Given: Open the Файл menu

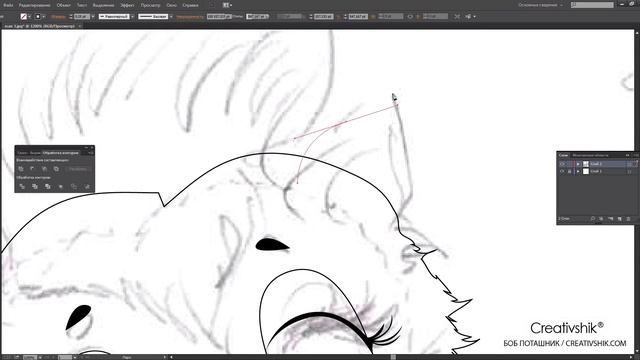Looking at the screenshot, I should (8, 5).
